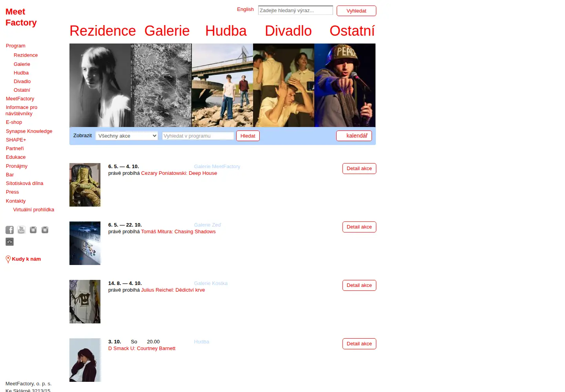Open Press link in sidebar
The image size is (565, 392).
click(13, 192)
